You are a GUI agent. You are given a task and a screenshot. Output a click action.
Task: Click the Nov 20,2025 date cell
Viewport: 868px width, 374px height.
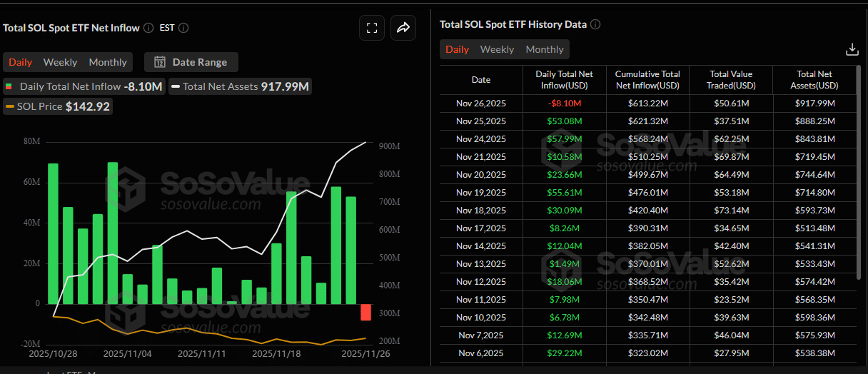(x=481, y=175)
